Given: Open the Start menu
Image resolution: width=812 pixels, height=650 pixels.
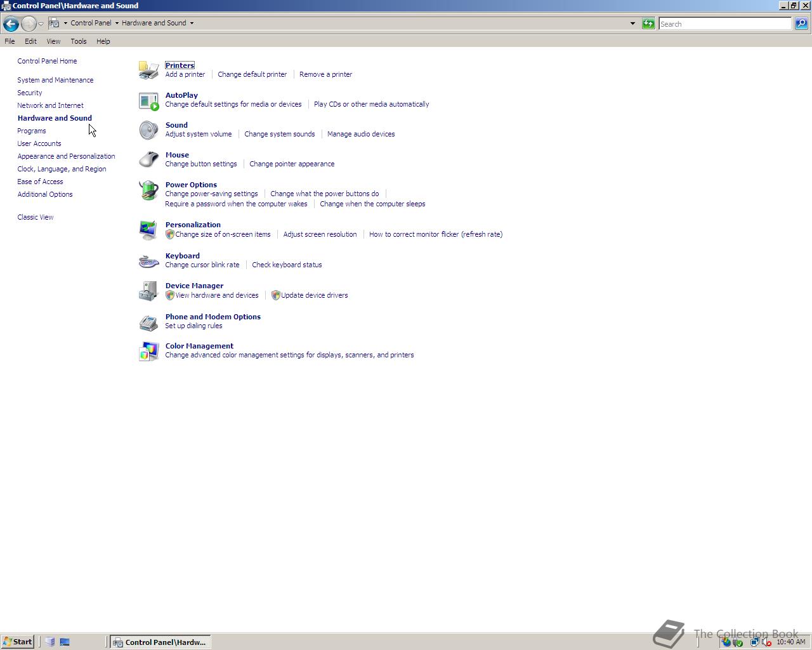Looking at the screenshot, I should coord(18,642).
